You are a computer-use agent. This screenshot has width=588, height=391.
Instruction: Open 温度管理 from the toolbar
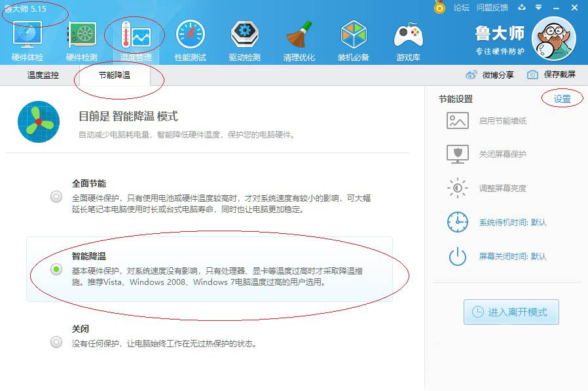pyautogui.click(x=136, y=39)
